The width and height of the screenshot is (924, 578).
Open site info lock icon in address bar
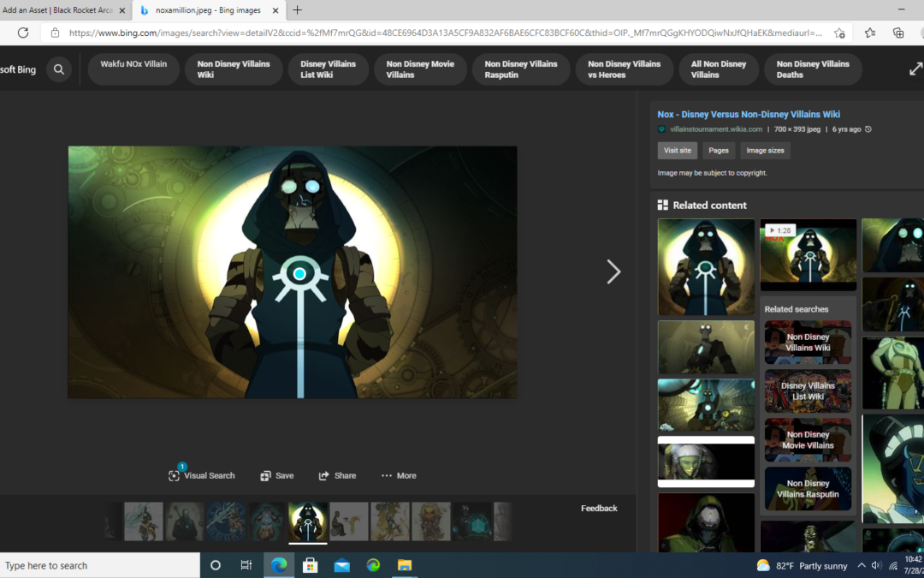click(55, 33)
